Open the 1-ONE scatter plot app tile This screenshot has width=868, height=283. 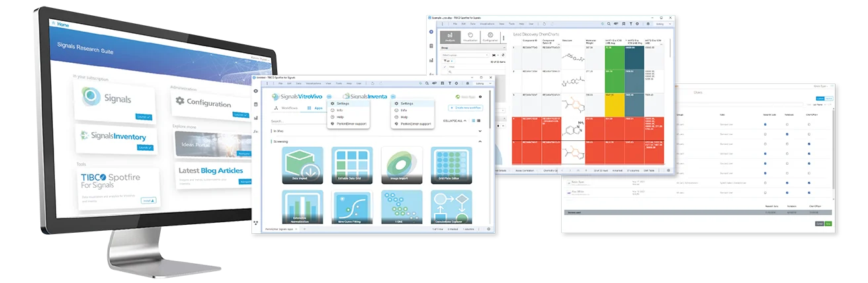point(402,208)
